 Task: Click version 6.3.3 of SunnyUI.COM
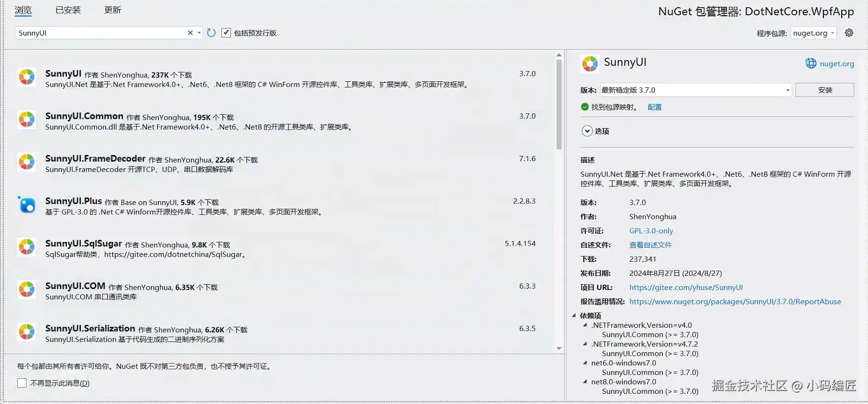pos(527,286)
